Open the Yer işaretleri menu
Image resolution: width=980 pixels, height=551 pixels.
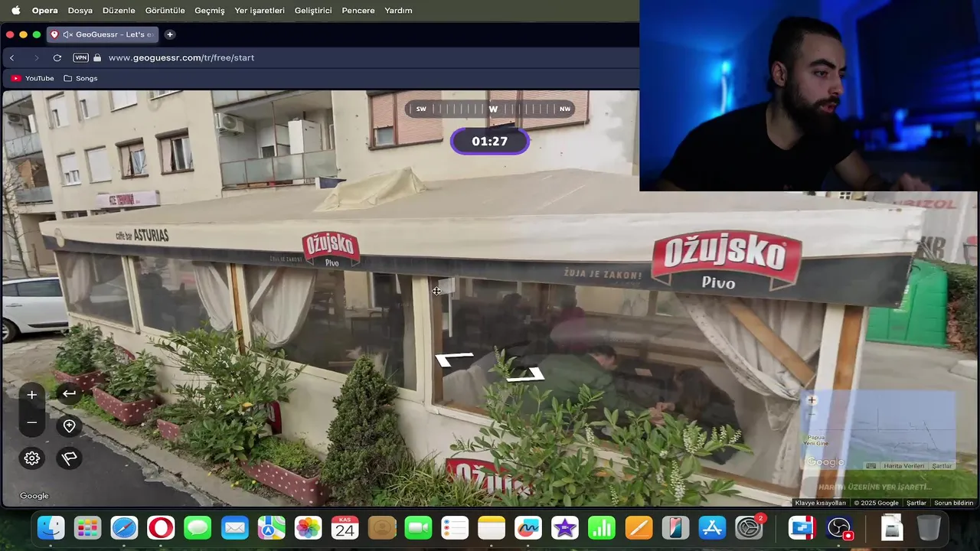[260, 11]
